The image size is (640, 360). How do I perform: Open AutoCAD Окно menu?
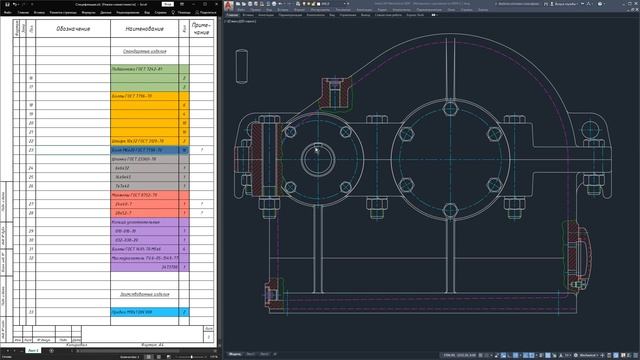click(451, 9)
